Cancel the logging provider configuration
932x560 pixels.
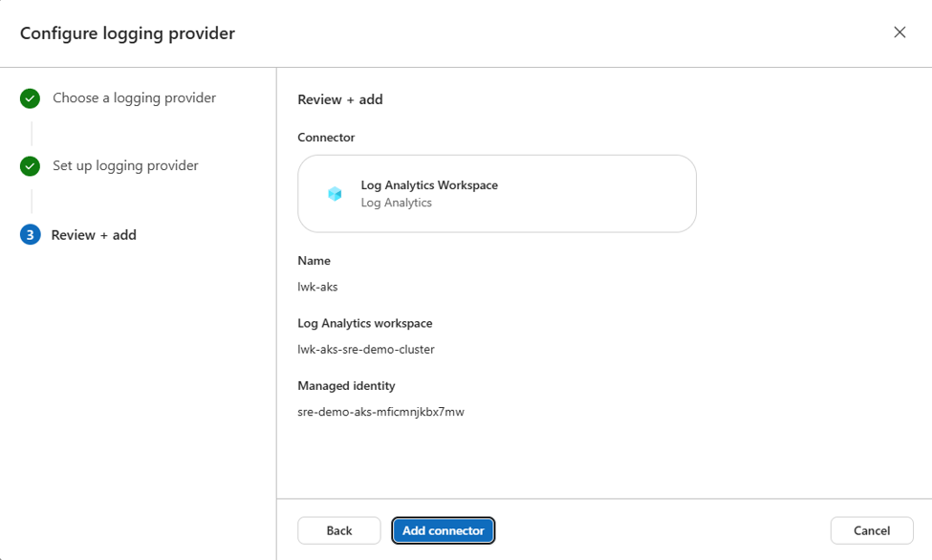[x=872, y=530]
